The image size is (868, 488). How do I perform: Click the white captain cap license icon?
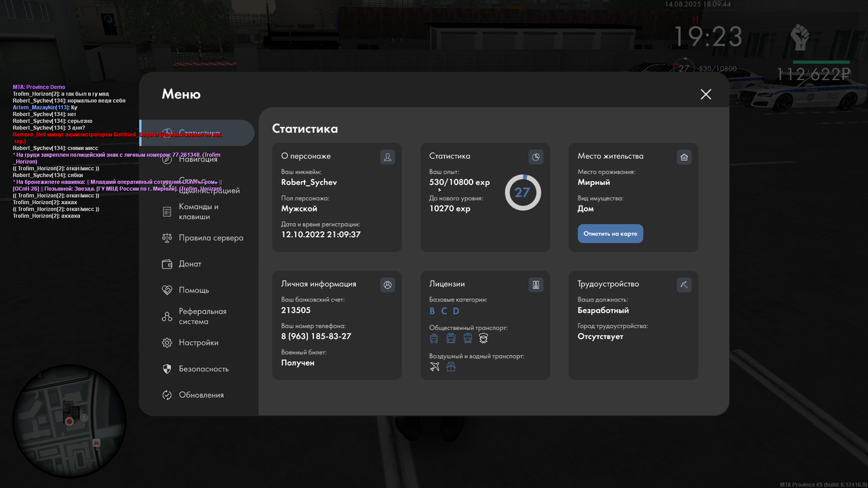[484, 338]
